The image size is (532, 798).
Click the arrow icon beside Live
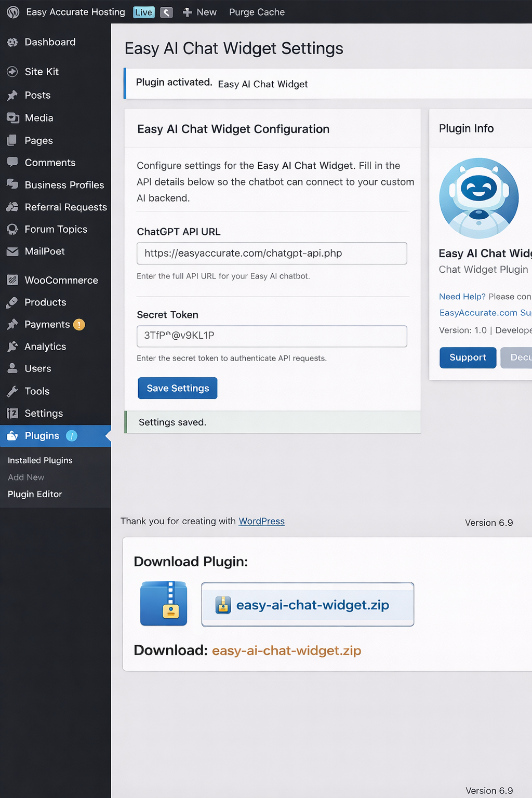pos(166,12)
